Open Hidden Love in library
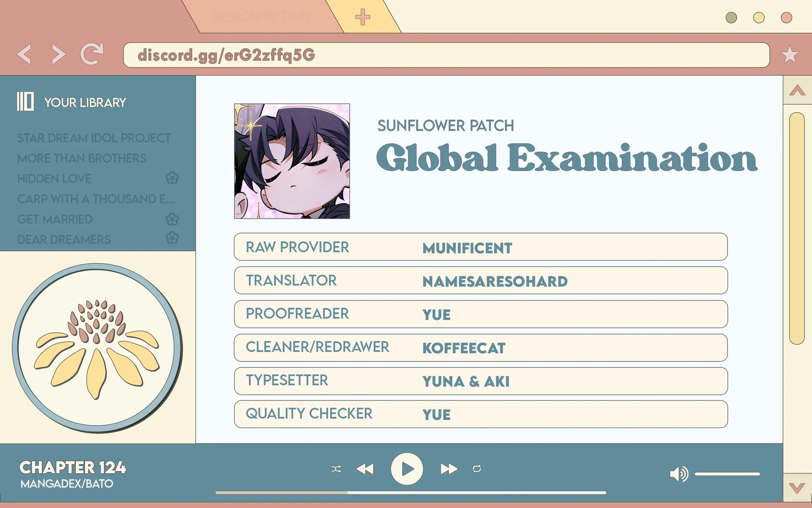This screenshot has height=508, width=812. click(x=54, y=179)
